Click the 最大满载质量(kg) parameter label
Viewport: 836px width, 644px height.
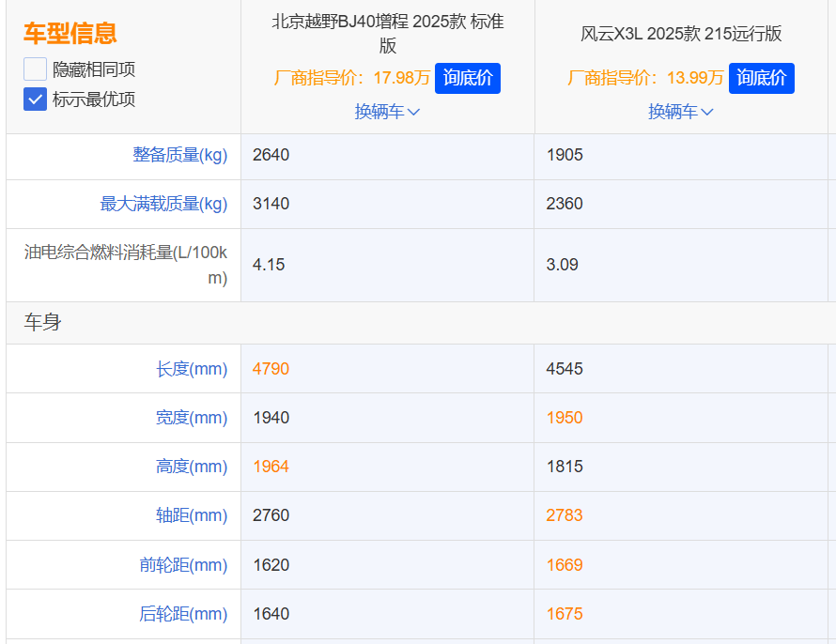point(163,204)
